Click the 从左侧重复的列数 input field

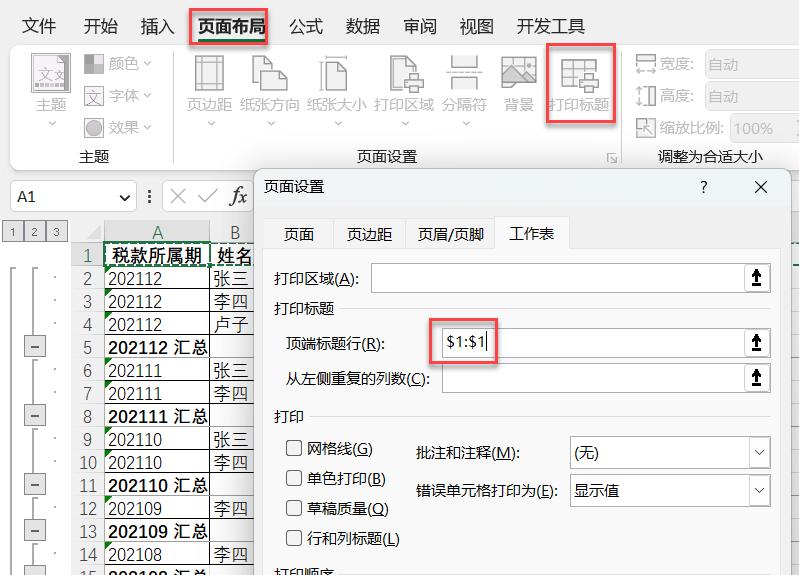click(x=593, y=378)
